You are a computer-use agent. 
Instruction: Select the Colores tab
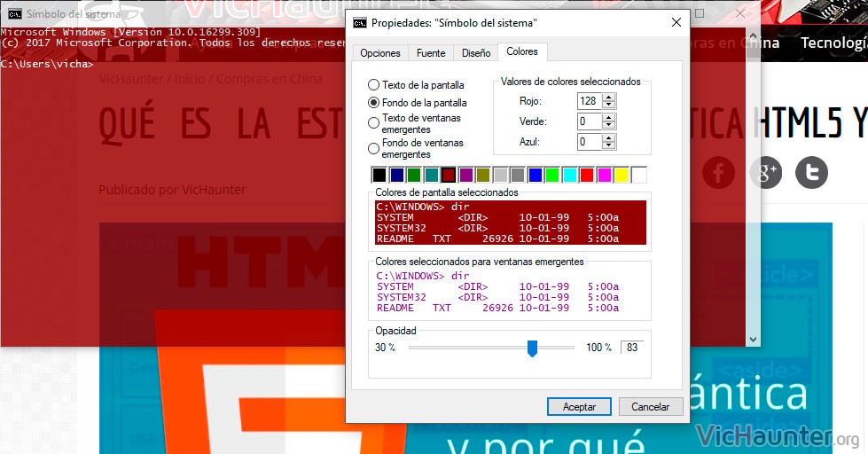(x=522, y=51)
